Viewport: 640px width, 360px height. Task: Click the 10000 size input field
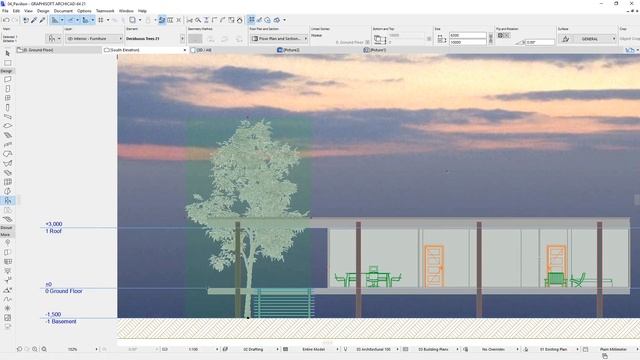pyautogui.click(x=468, y=42)
